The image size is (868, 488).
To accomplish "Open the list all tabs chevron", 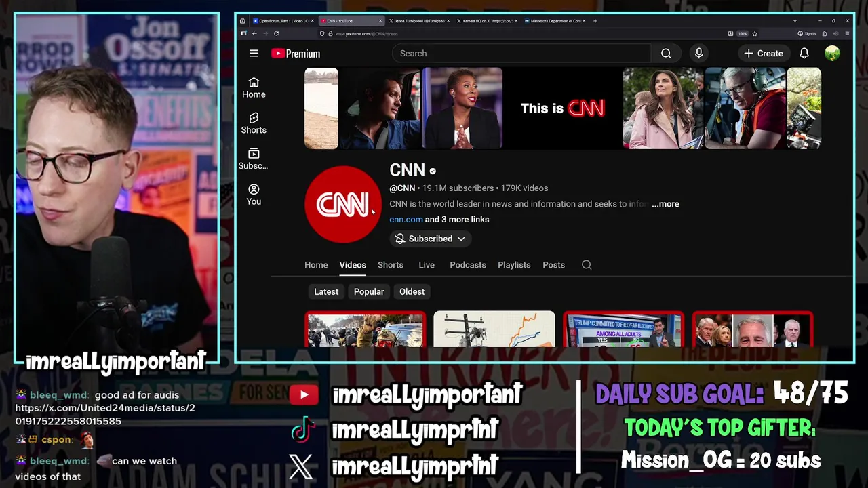I will tap(795, 21).
